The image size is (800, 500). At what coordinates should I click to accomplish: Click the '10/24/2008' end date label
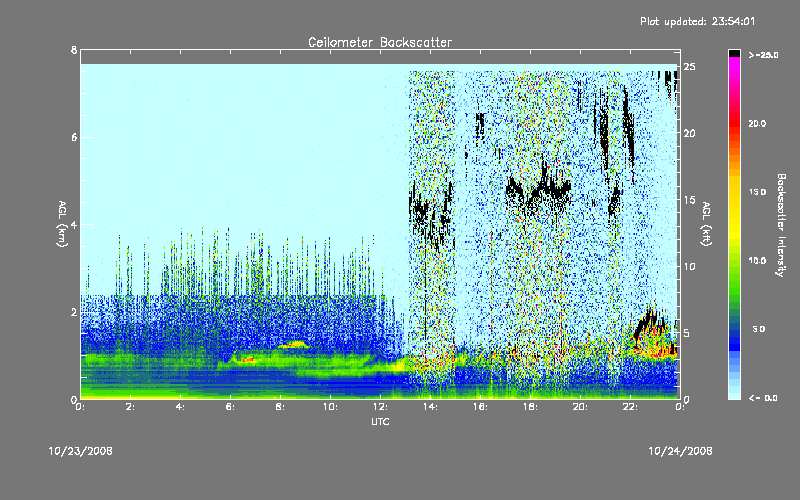pyautogui.click(x=680, y=451)
